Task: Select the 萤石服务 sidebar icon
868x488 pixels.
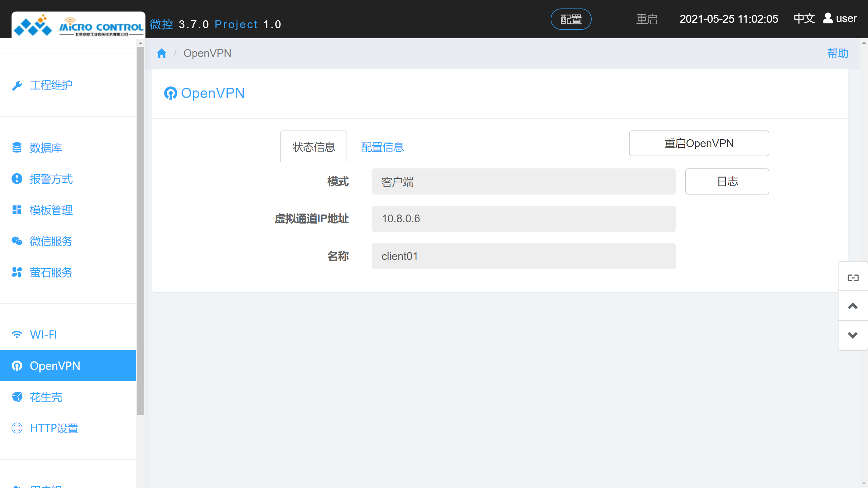Action: point(17,272)
